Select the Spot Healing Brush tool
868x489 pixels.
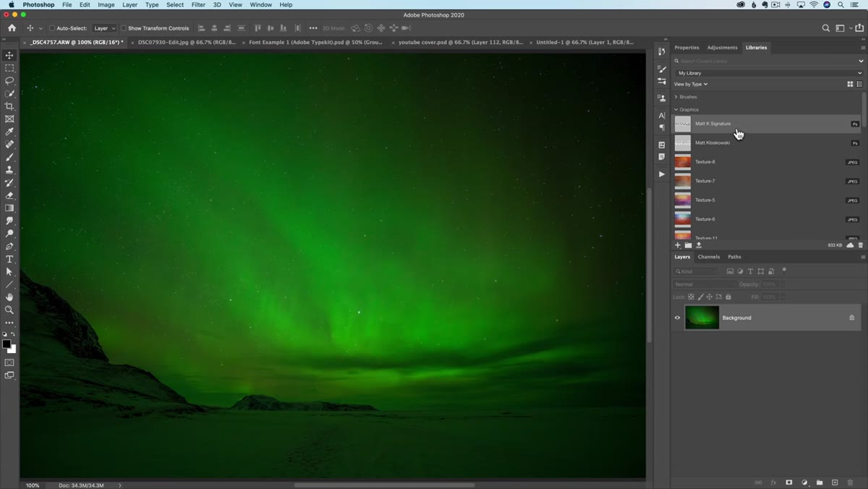click(9, 145)
